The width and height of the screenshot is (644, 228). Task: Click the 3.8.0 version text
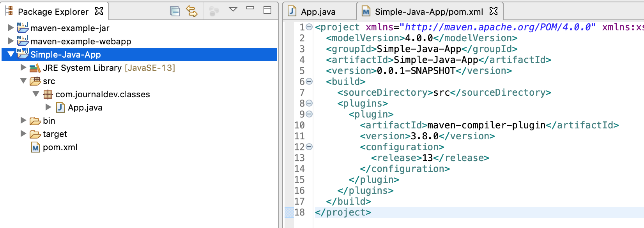425,136
